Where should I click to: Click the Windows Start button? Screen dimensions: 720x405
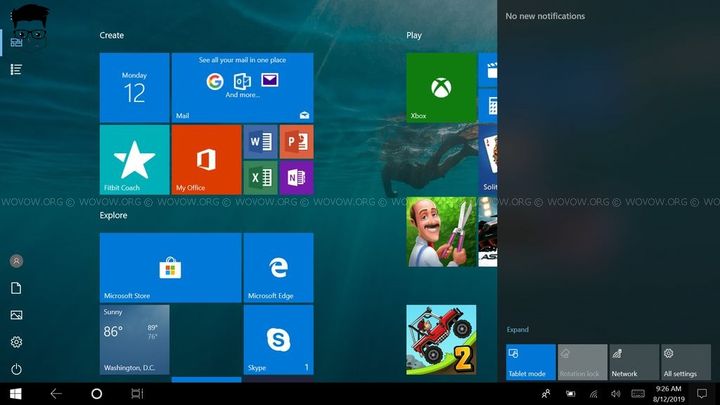pyautogui.click(x=16, y=394)
